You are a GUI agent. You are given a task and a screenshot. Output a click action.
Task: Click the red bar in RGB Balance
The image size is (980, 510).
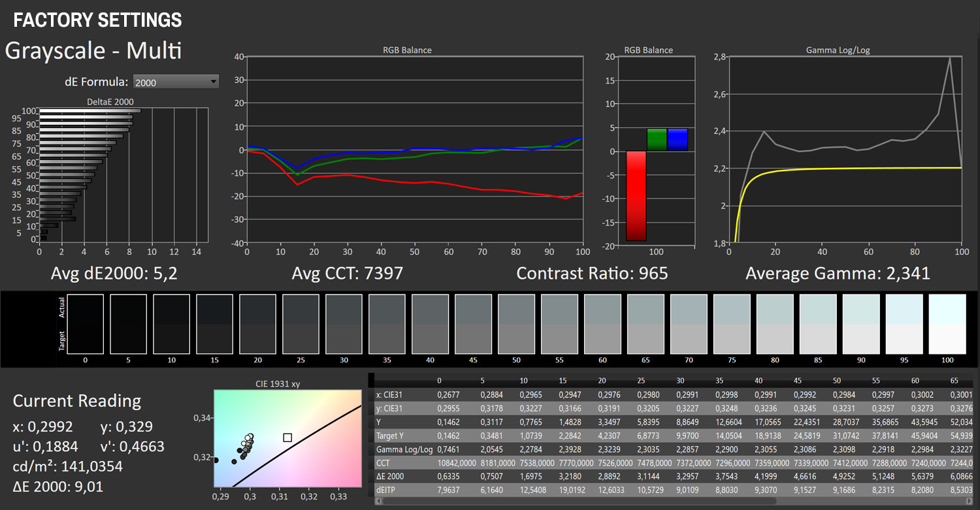tap(636, 196)
